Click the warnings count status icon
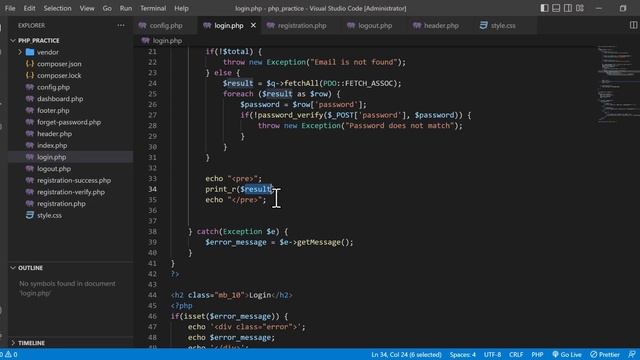This screenshot has width=640, height=360. click(x=10, y=354)
